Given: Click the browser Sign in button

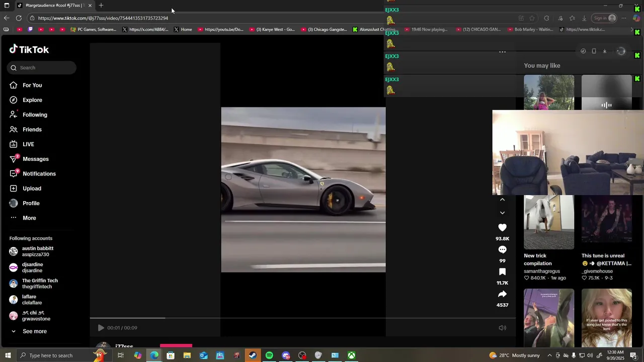Looking at the screenshot, I should coord(604,18).
